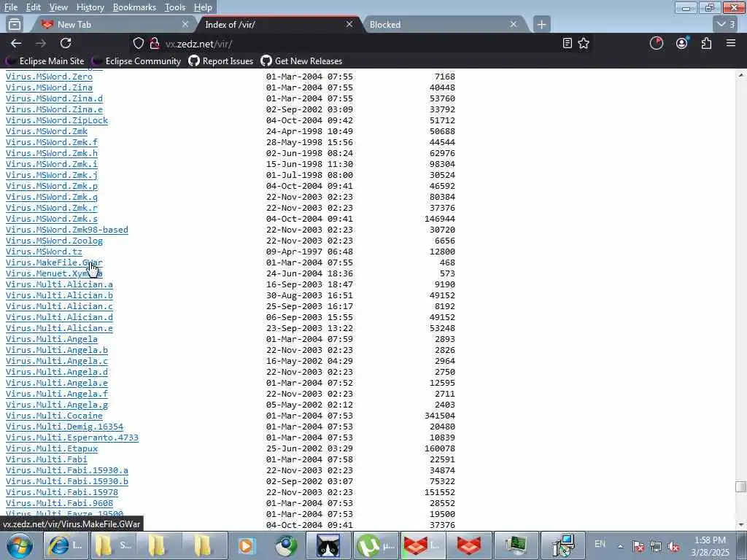Screen dimensions: 747x560
Task: Open the Tools menu
Action: [x=175, y=7]
